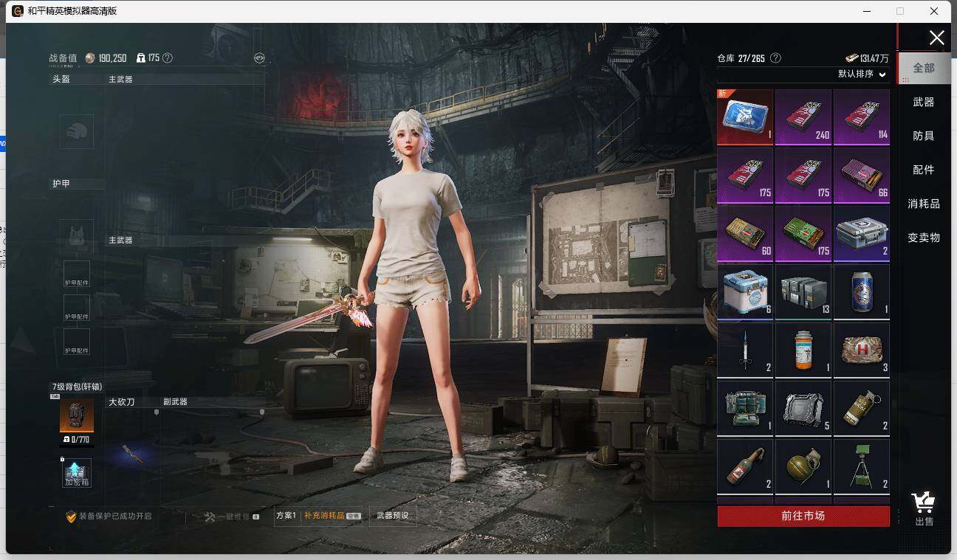The height and width of the screenshot is (560, 957).
Task: Switch to the 全部 (All) category tab
Action: click(x=924, y=68)
